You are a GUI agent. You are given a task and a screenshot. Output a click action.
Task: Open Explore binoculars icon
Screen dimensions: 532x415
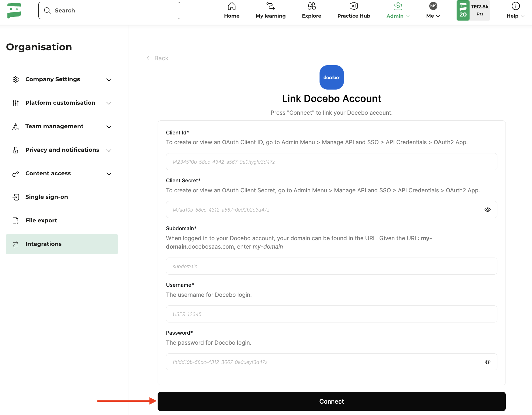311,6
